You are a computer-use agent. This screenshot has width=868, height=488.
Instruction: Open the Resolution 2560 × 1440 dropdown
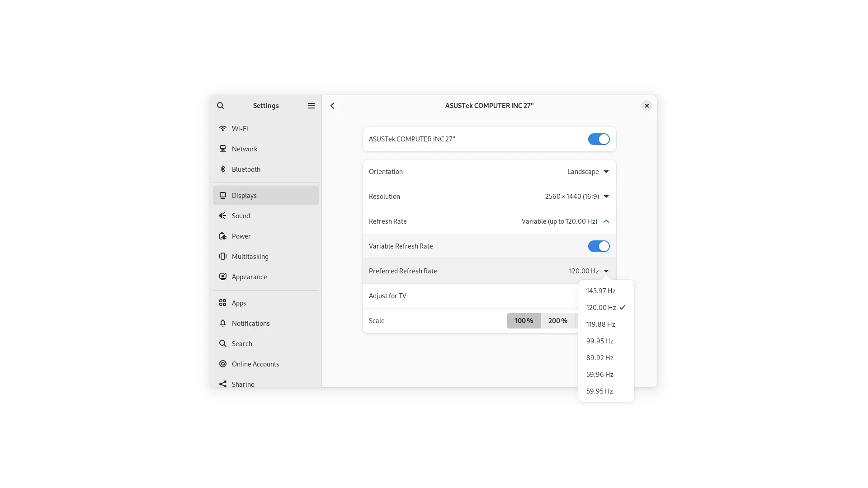[x=577, y=197]
